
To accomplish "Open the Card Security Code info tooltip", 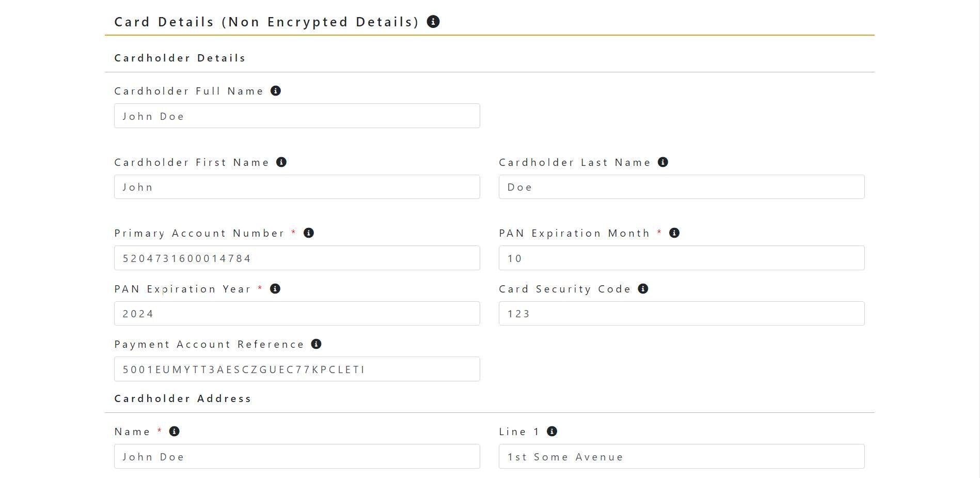I will (643, 289).
